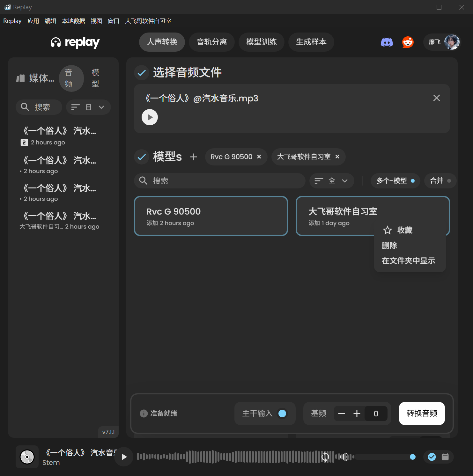473x476 pixels.
Task: Click the player volume slider handle
Action: [x=413, y=457]
